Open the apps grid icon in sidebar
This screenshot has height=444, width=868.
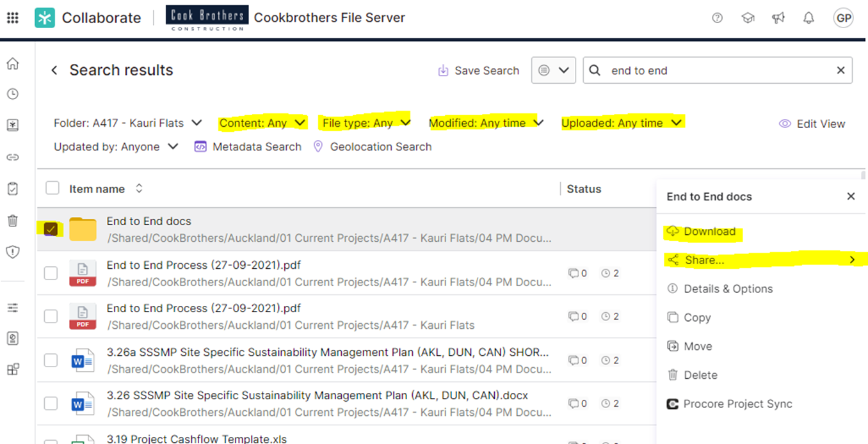click(x=12, y=369)
